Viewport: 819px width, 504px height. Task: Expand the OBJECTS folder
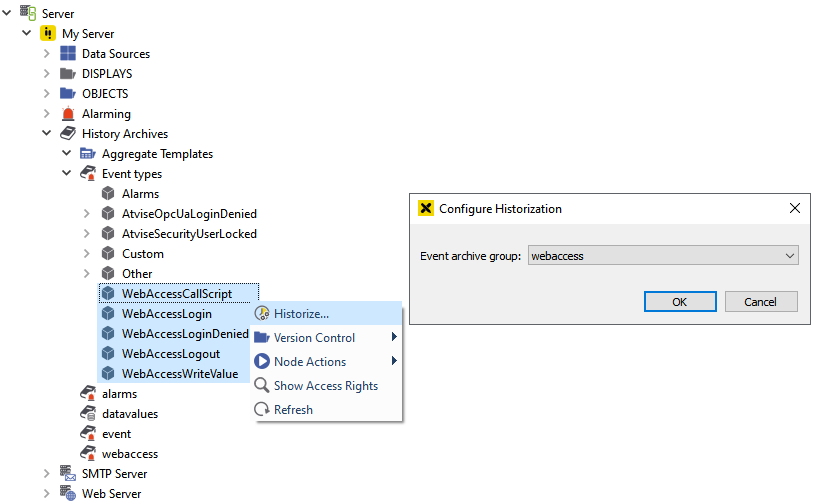tap(46, 93)
